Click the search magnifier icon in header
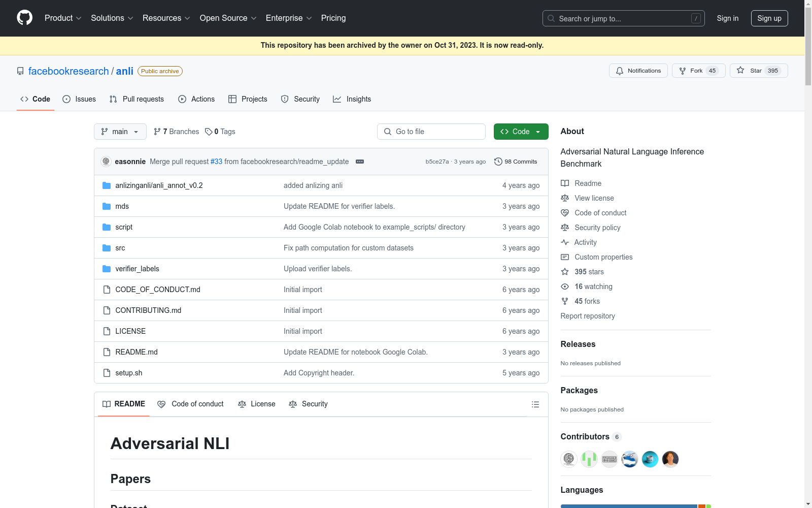 (x=551, y=18)
